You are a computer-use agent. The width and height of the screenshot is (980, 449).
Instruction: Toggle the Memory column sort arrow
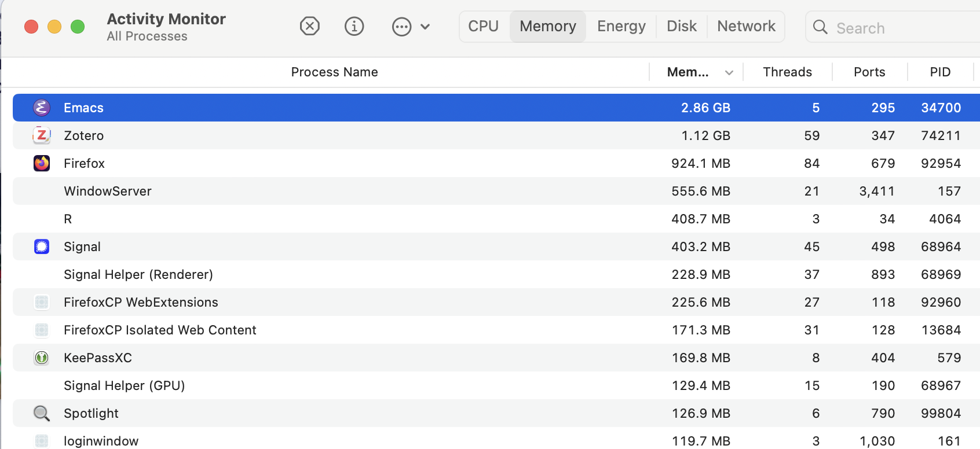(x=729, y=72)
